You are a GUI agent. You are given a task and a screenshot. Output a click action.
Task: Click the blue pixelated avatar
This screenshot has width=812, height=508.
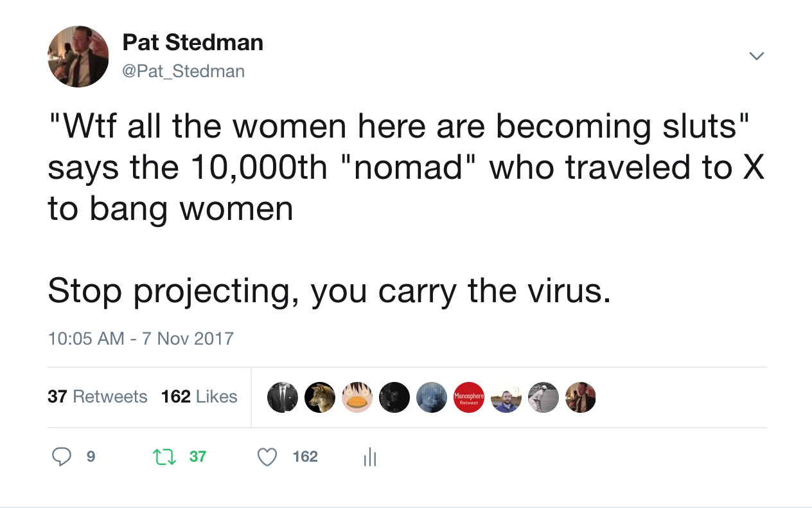tap(432, 397)
